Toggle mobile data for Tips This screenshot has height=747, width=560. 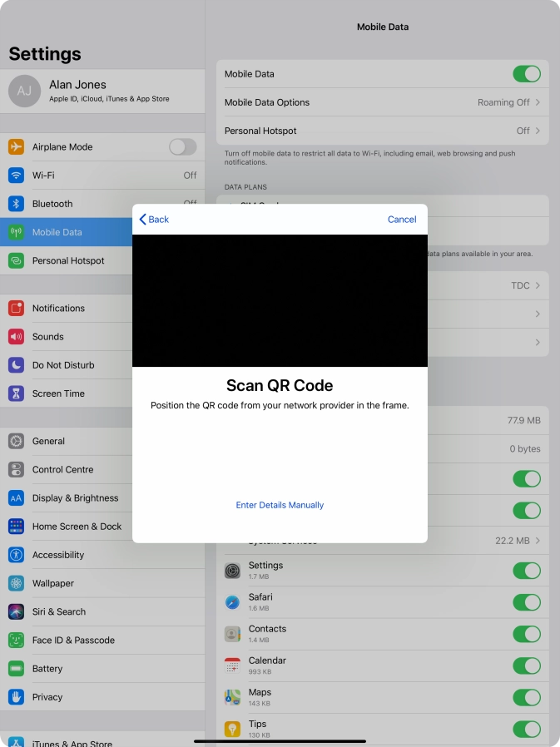coord(527,729)
